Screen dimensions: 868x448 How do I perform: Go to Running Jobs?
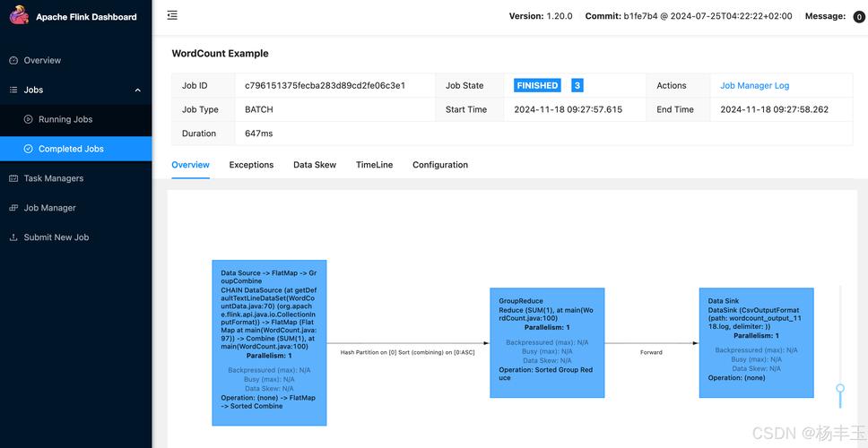pyautogui.click(x=76, y=119)
